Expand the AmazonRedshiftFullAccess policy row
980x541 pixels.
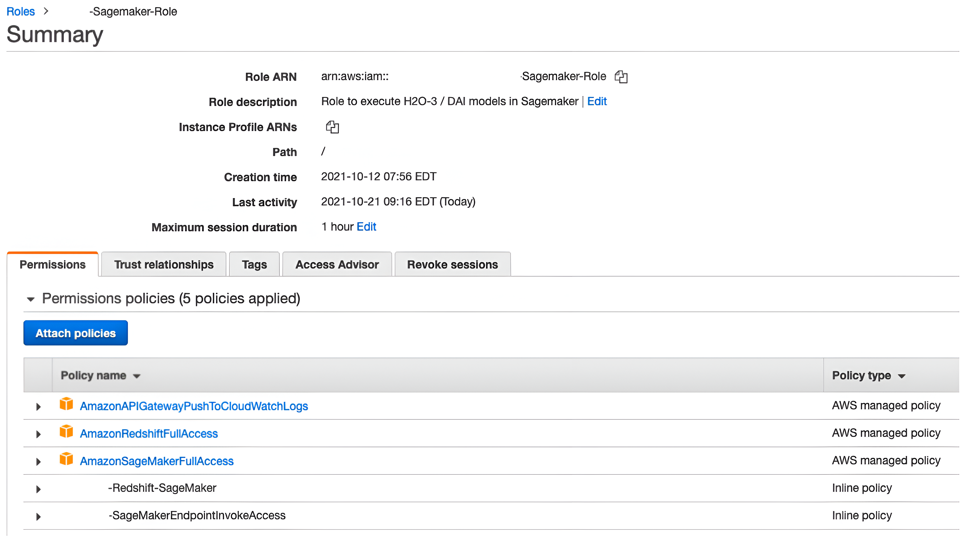[x=38, y=434]
